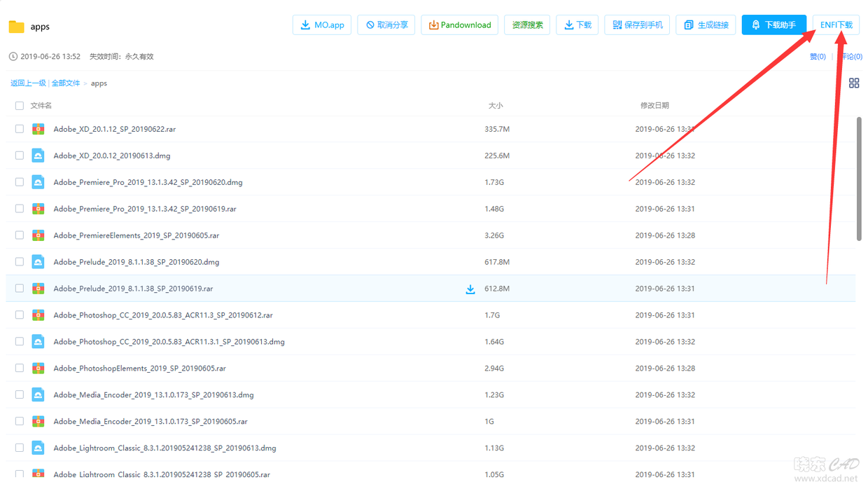Screen dimensions: 868x489
Task: Check Adobe_PhotoshopElements rar checkbox
Action: pyautogui.click(x=20, y=369)
